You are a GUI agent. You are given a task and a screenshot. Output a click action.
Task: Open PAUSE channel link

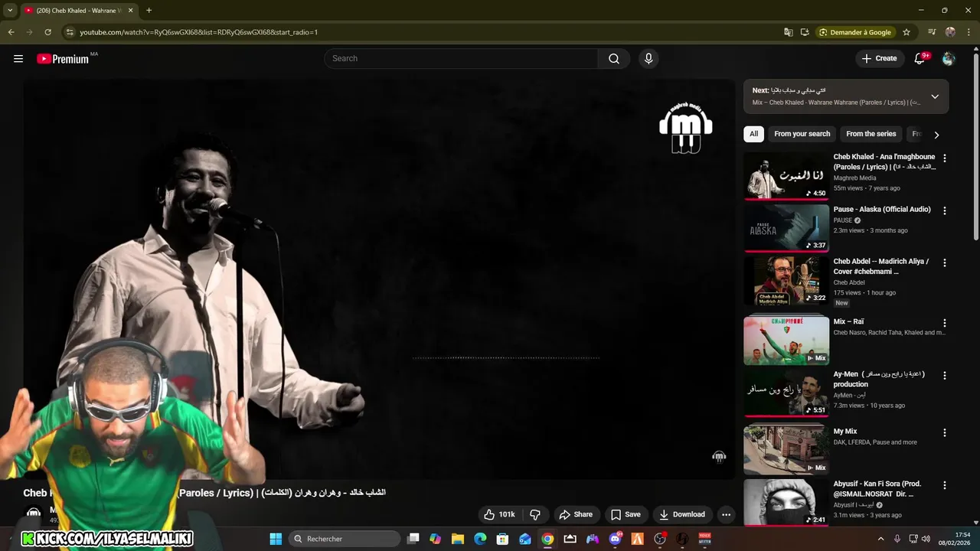click(x=843, y=220)
